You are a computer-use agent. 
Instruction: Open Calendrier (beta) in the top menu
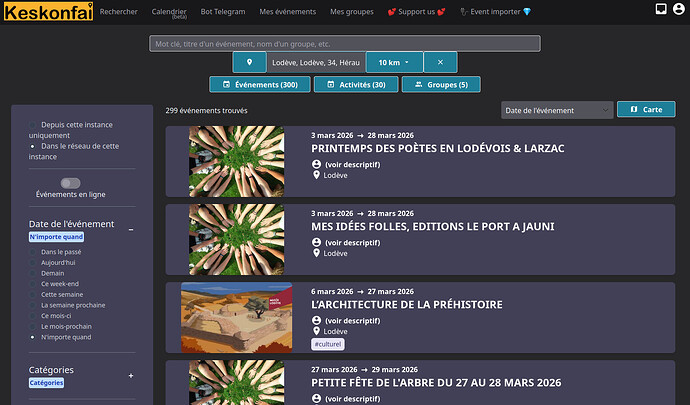click(169, 13)
